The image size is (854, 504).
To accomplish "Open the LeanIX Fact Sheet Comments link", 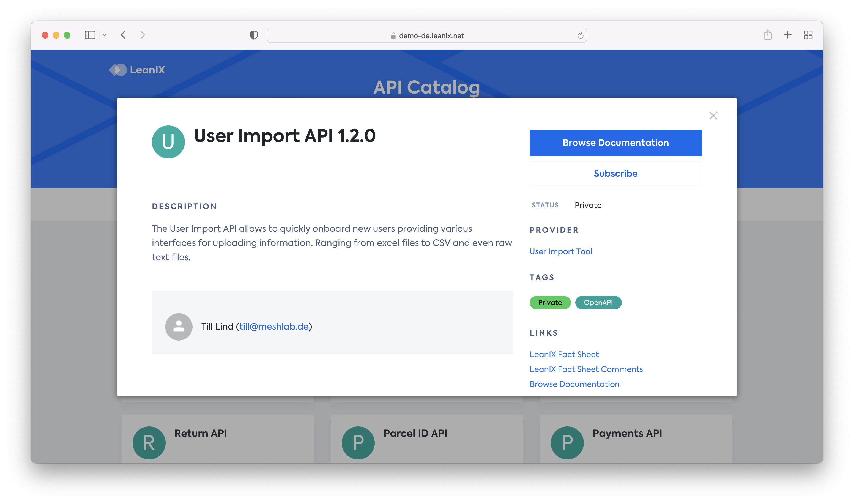I will pyautogui.click(x=586, y=369).
